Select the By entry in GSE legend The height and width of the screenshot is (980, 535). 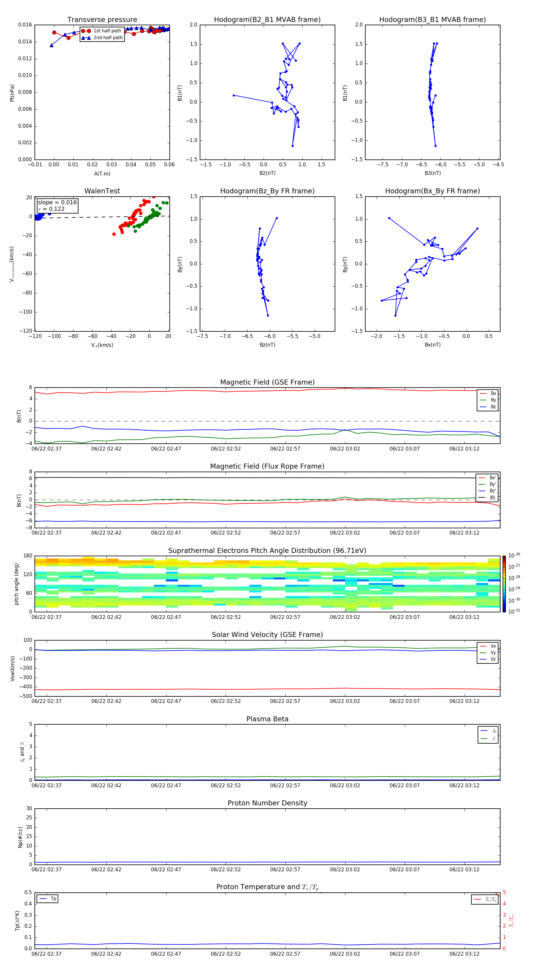[x=488, y=400]
